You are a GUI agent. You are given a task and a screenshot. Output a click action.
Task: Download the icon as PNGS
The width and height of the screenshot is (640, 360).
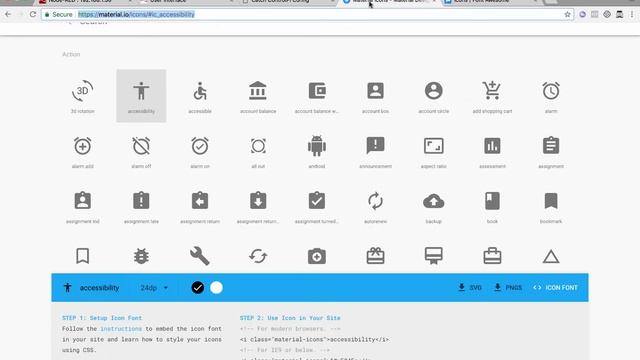click(x=508, y=287)
